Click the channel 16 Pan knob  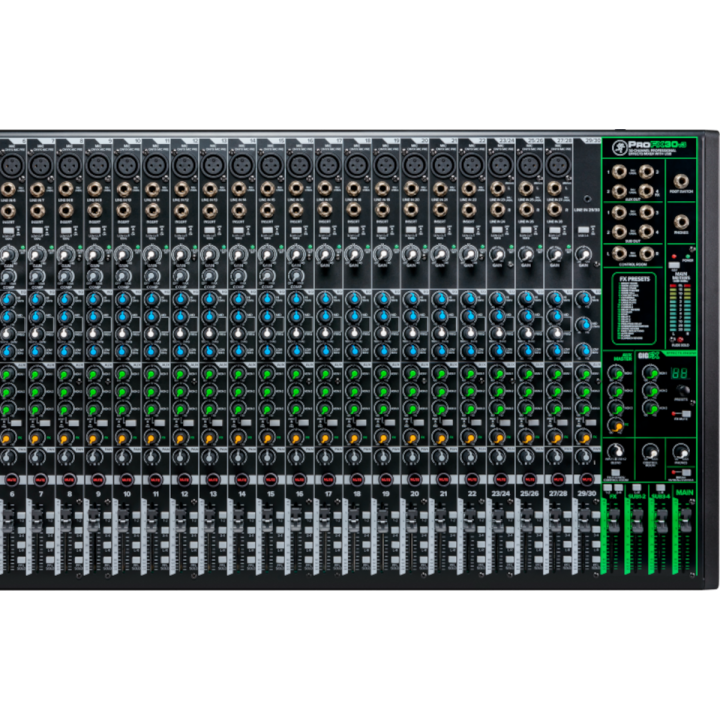pyautogui.click(x=296, y=457)
